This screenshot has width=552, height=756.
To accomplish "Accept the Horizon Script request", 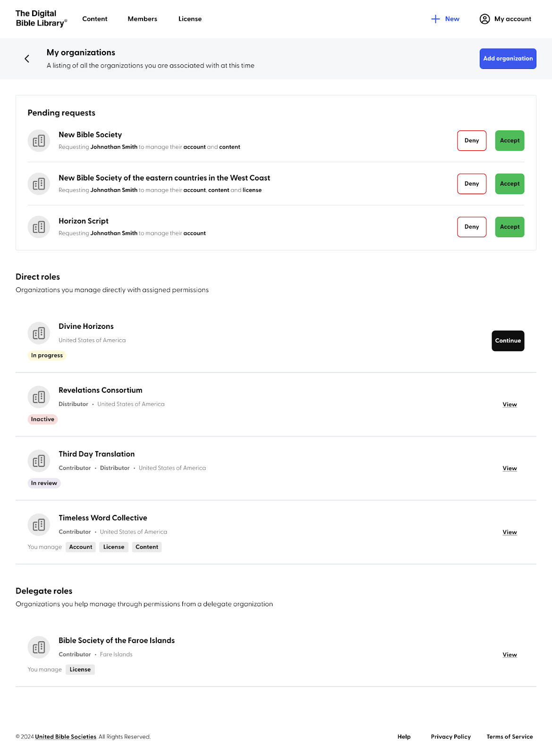I will 510,227.
